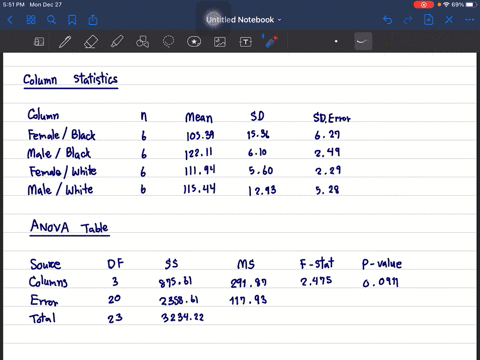Open the Elements sticker tool
The width and height of the screenshot is (480, 360).
[194, 42]
